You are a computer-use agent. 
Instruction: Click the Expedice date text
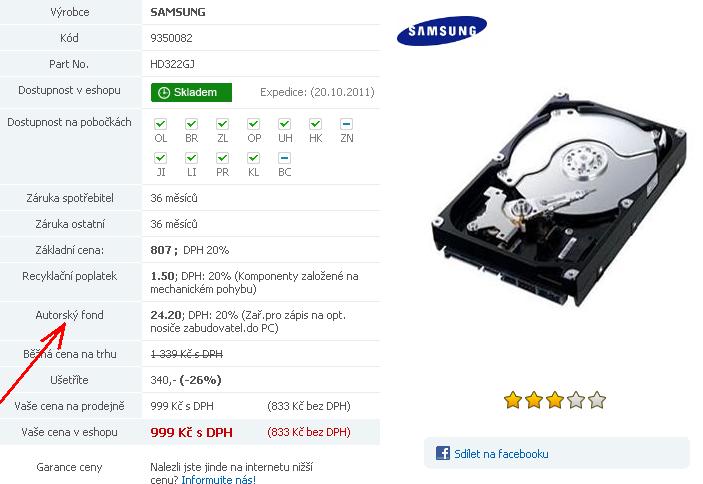click(317, 92)
